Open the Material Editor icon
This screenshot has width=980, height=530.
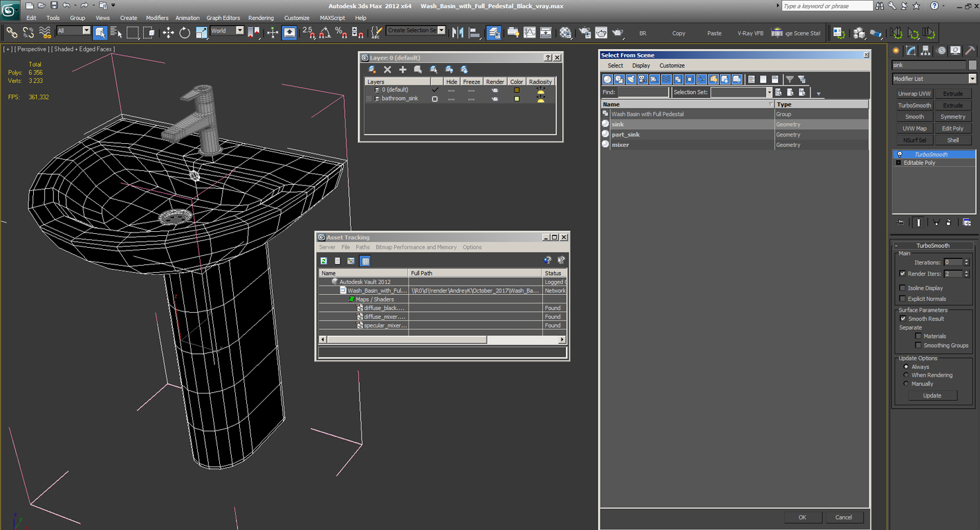(565, 32)
